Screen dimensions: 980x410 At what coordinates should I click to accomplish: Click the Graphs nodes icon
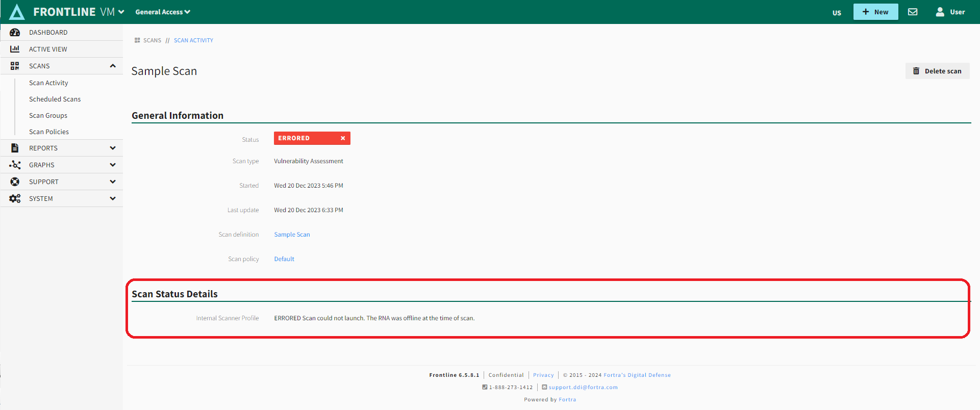click(15, 165)
